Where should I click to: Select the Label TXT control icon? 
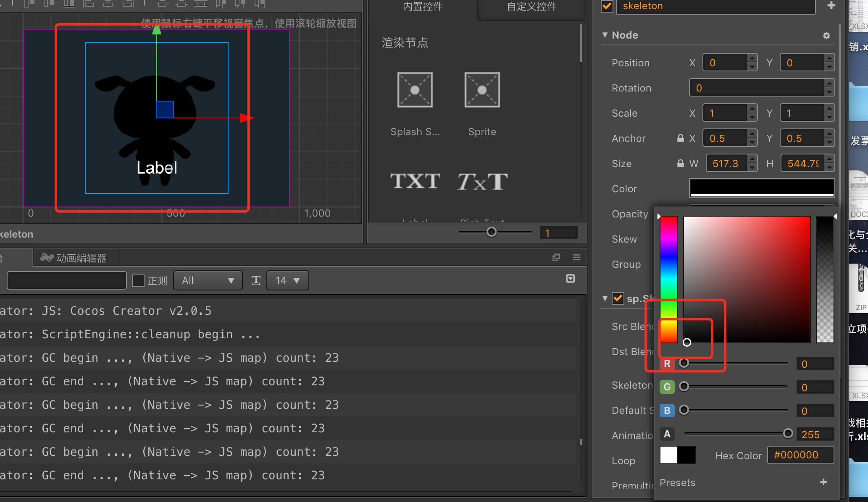[415, 181]
